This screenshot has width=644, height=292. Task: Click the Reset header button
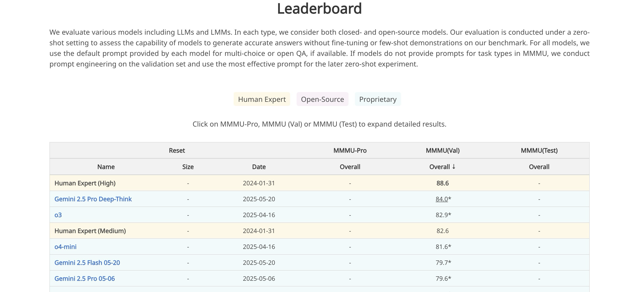point(177,150)
